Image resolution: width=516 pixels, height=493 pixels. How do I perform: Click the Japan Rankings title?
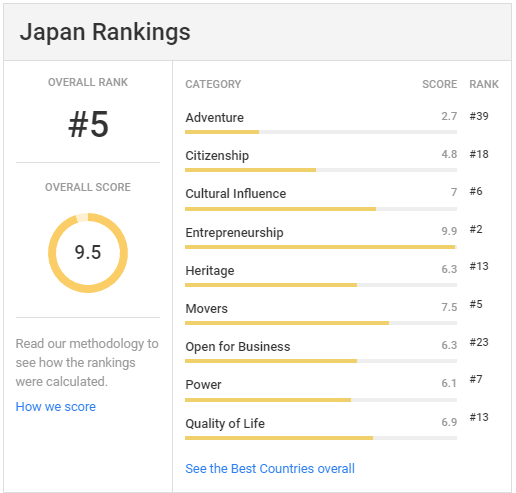click(x=105, y=32)
